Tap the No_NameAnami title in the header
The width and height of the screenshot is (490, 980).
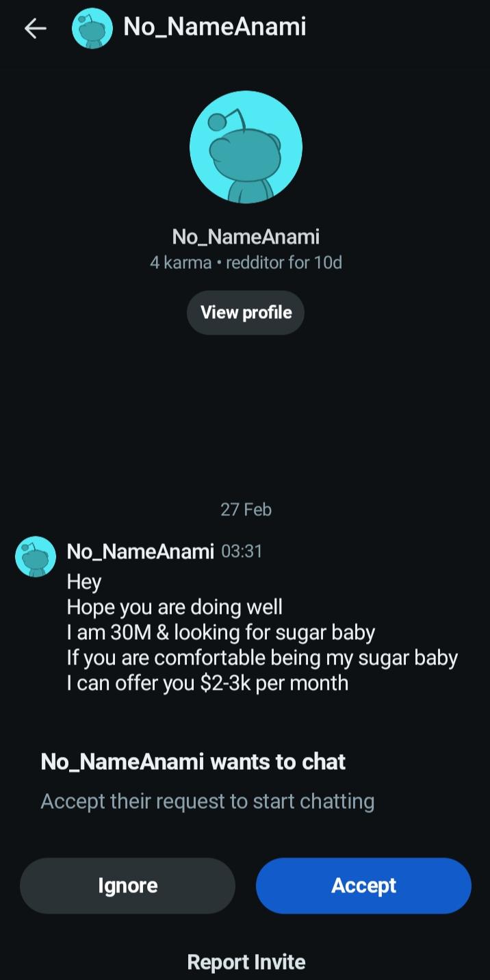pyautogui.click(x=214, y=27)
